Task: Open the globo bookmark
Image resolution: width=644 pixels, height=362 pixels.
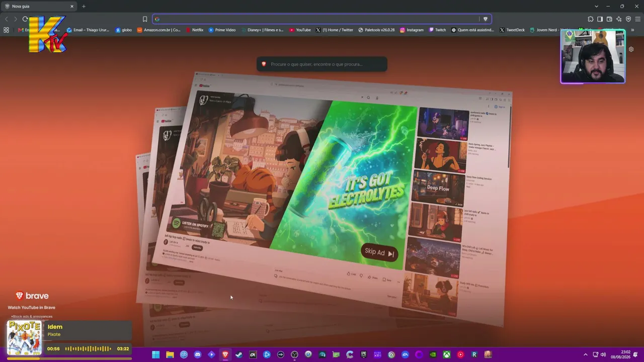Action: 124,30
